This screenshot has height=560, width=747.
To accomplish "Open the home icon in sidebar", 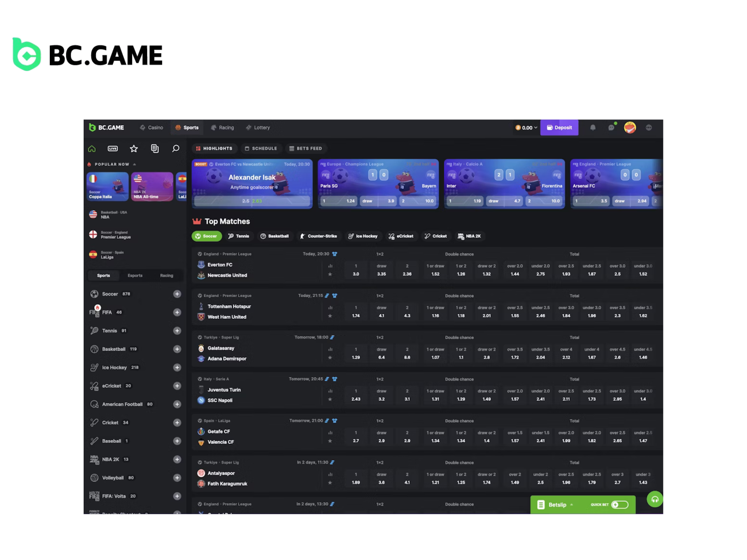I will pos(92,149).
